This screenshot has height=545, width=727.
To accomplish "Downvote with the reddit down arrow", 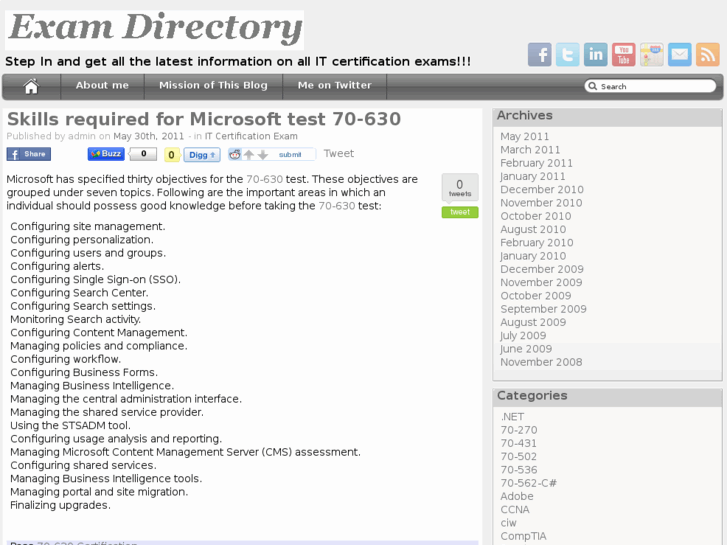I will (263, 154).
